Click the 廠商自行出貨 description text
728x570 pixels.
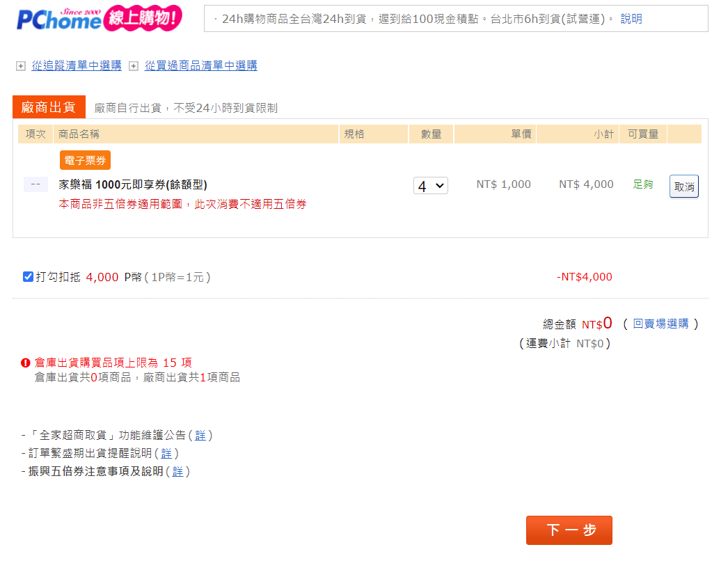click(186, 108)
